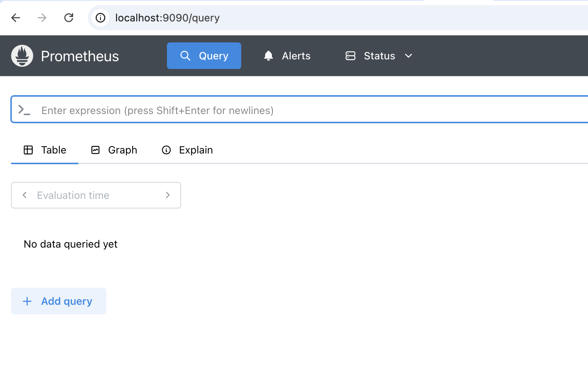The width and height of the screenshot is (588, 383).
Task: Add a new query panel
Action: click(59, 301)
